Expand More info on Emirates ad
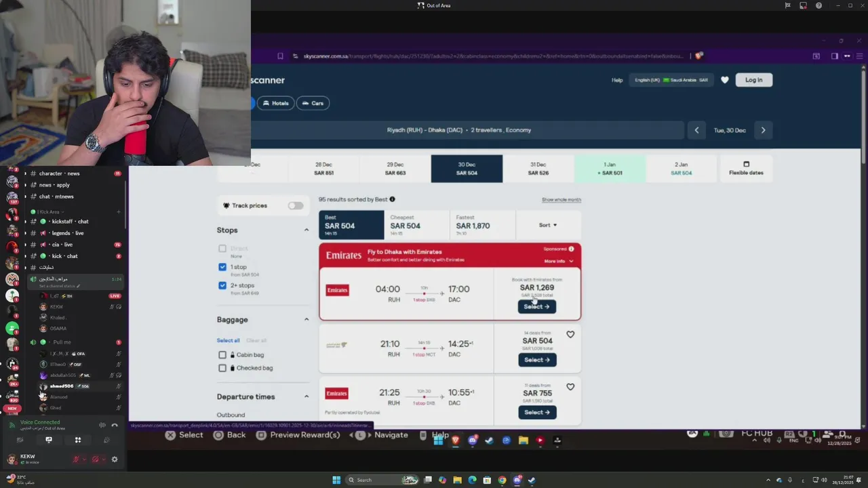Viewport: 868px width, 488px height. [559, 261]
